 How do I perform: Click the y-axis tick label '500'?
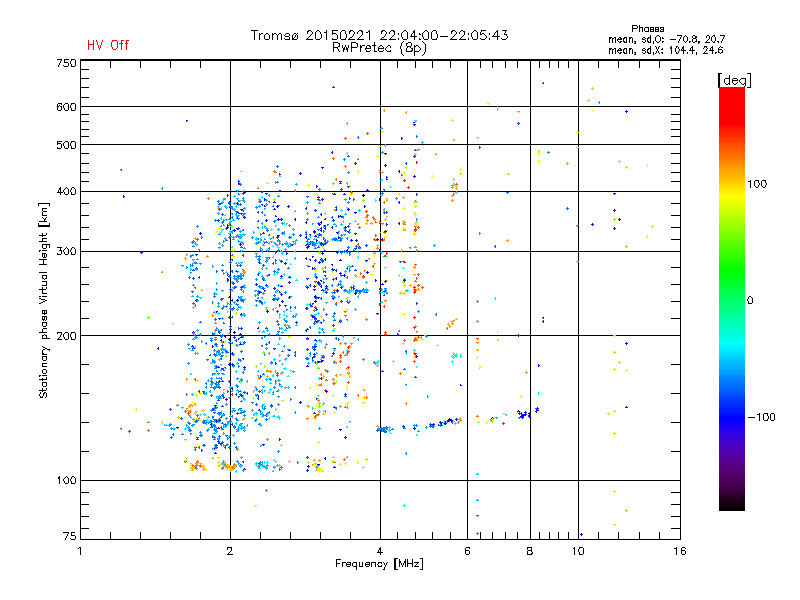click(66, 145)
